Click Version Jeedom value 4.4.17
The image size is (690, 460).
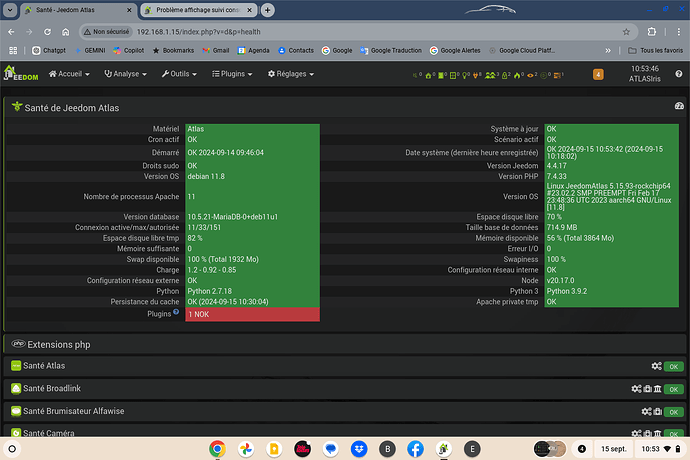coord(557,166)
